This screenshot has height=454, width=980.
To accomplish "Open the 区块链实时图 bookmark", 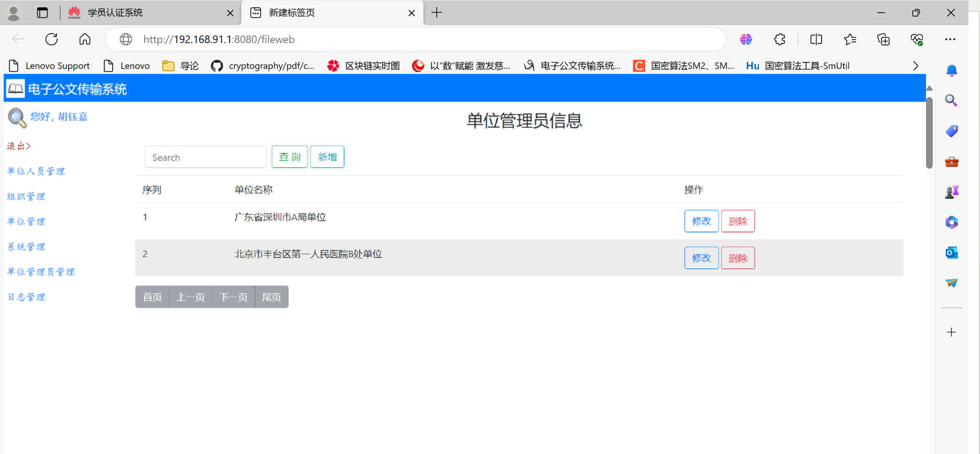I will tap(363, 66).
